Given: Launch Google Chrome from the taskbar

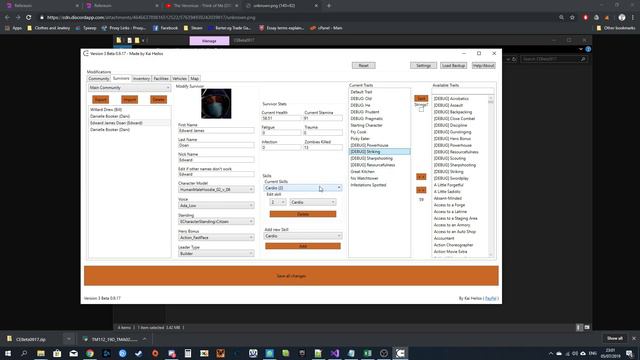Looking at the screenshot, I should coord(90,353).
